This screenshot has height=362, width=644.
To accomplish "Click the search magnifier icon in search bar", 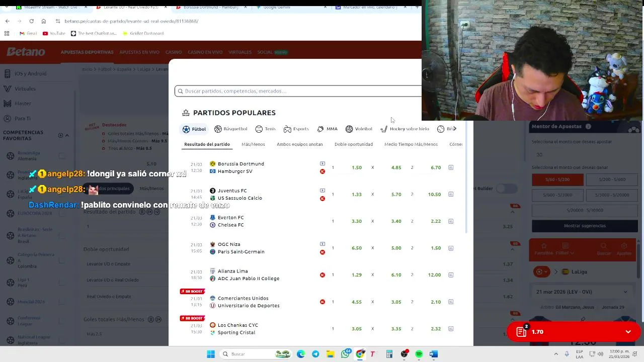I will 180,91.
